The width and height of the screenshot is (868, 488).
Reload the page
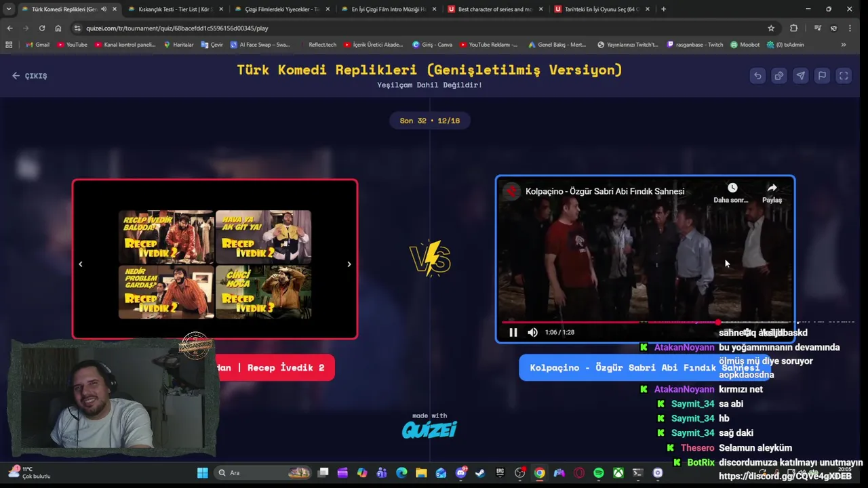[42, 28]
